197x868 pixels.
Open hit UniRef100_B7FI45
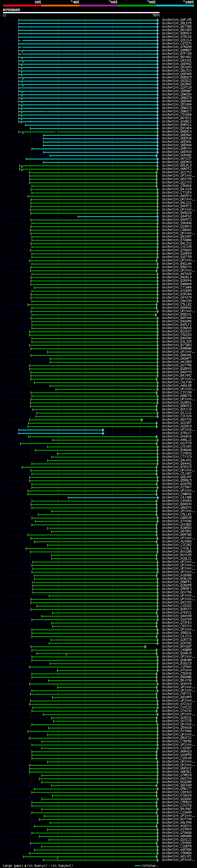(x=177, y=54)
